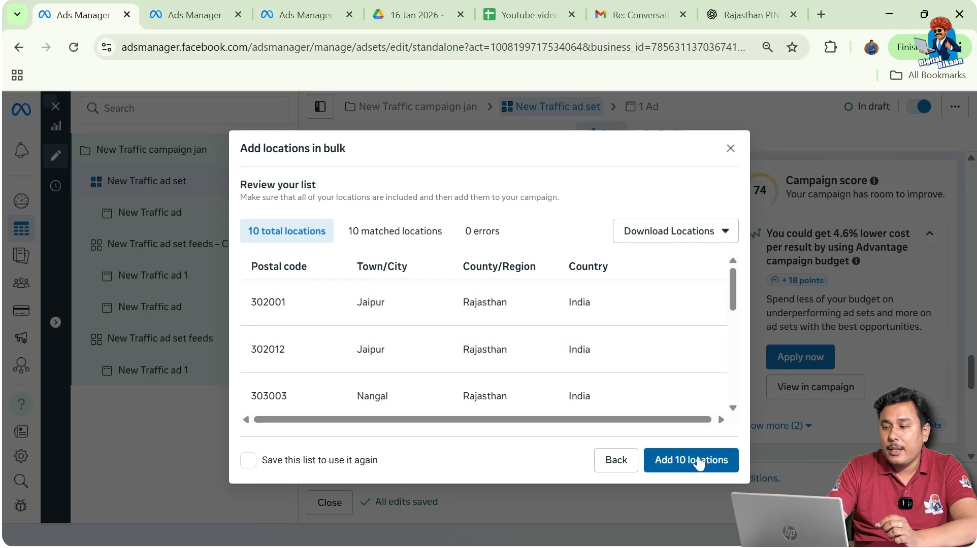Open ads reporting icon in sidebar
This screenshot has width=977, height=548.
[21, 256]
